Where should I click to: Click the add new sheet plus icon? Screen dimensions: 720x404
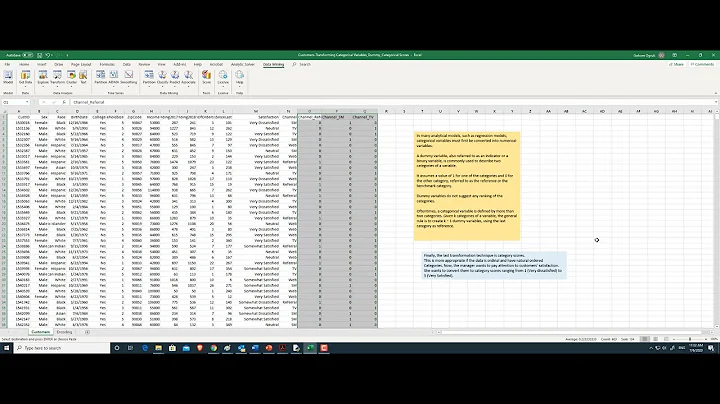click(87, 332)
